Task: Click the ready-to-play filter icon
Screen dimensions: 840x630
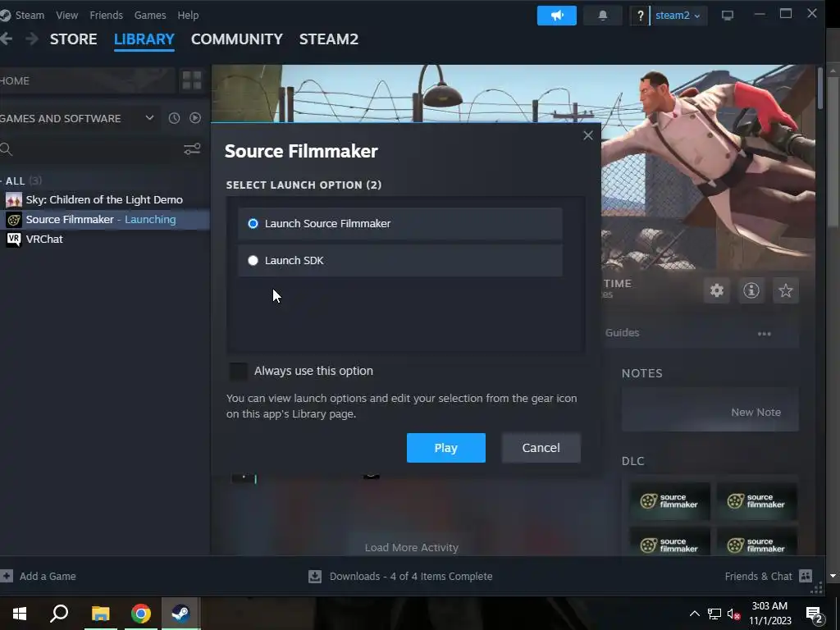Action: pyautogui.click(x=195, y=118)
